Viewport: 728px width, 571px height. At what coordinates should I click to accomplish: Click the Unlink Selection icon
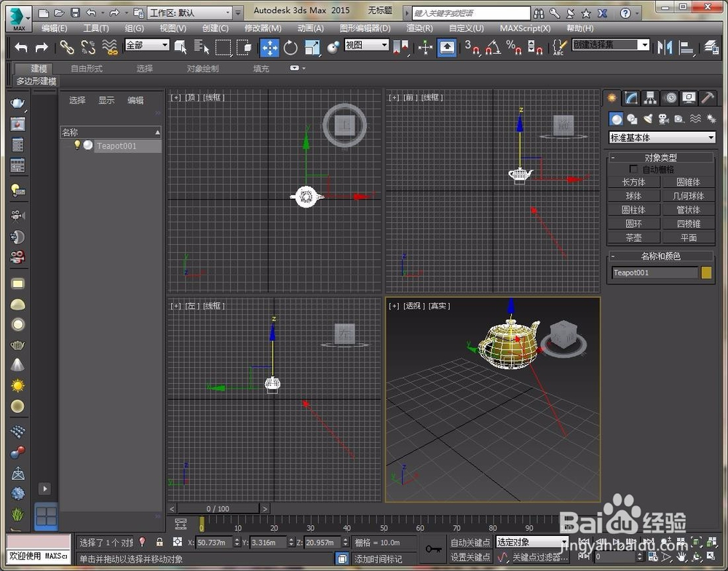[88, 47]
